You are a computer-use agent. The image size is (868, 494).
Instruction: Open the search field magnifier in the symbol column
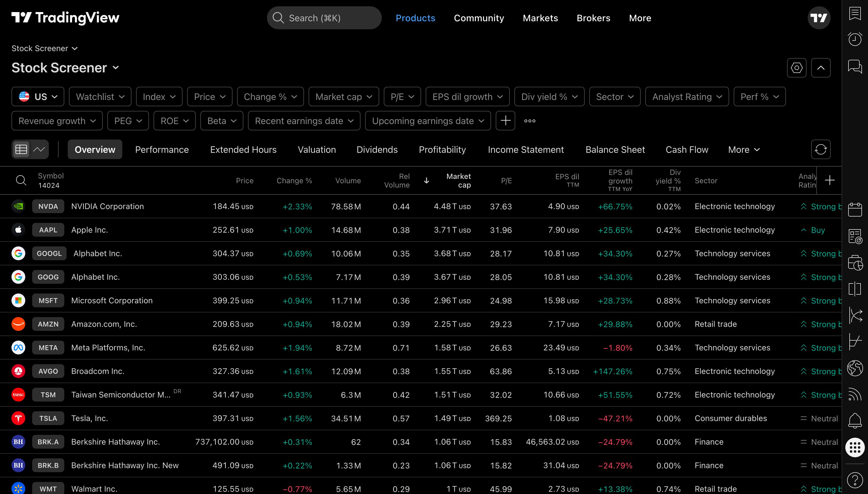tap(21, 180)
